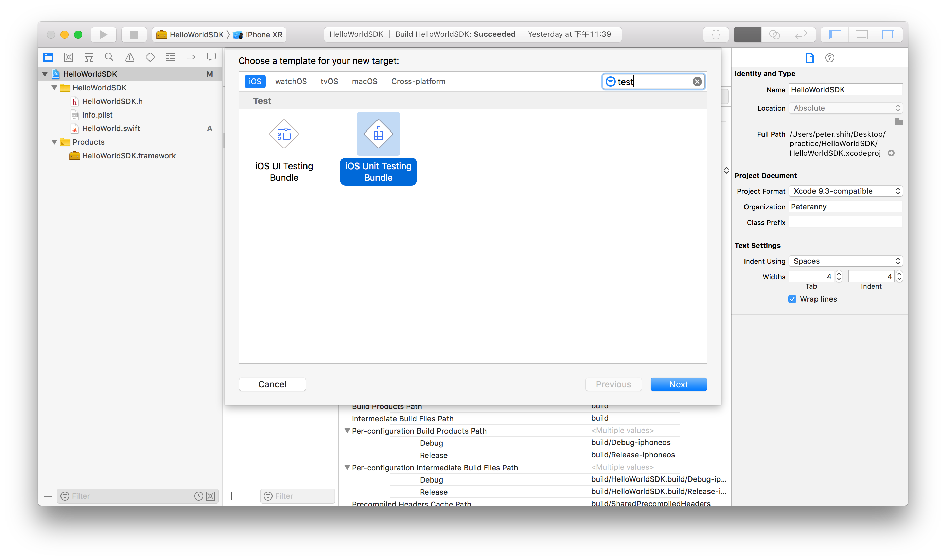Open the code snippets library braces button

(715, 35)
